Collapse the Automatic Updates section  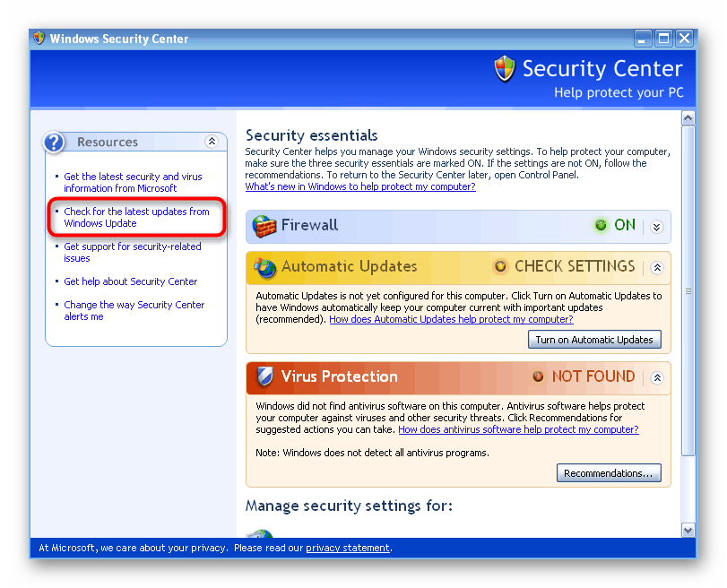pos(656,266)
